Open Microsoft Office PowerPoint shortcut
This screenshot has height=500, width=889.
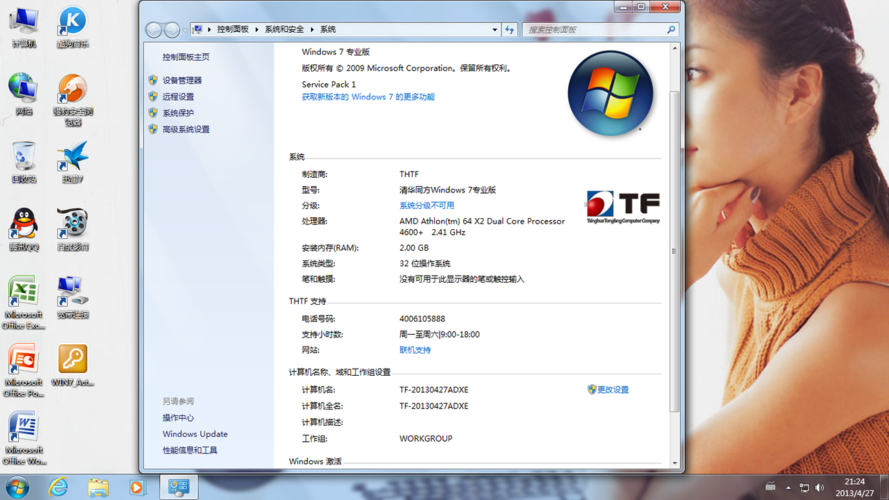pyautogui.click(x=24, y=370)
